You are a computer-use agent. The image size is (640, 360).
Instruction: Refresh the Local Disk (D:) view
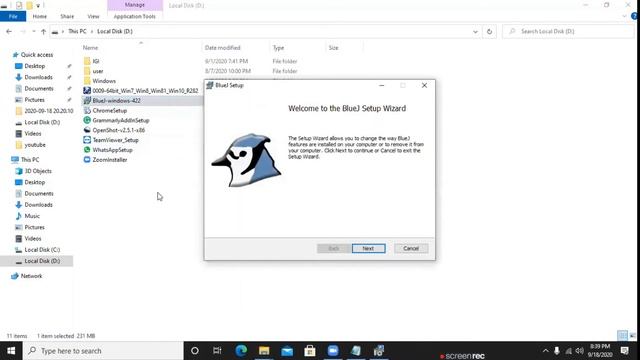[x=489, y=31]
